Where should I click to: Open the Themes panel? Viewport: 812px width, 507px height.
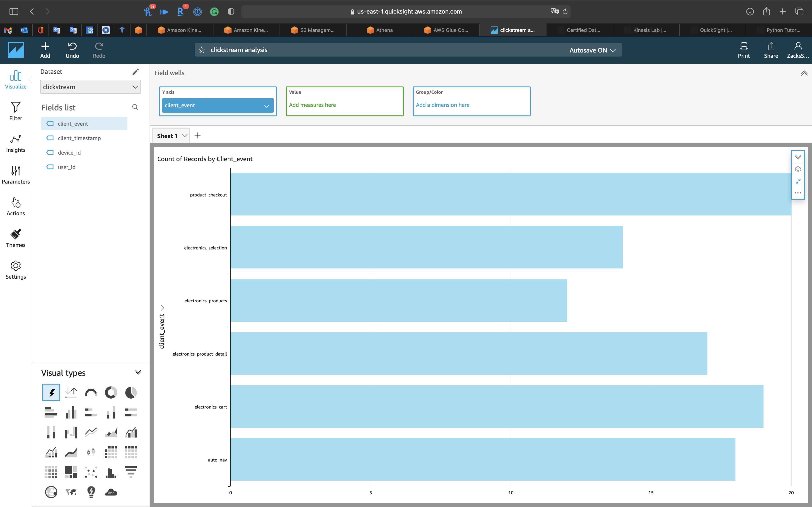15,238
